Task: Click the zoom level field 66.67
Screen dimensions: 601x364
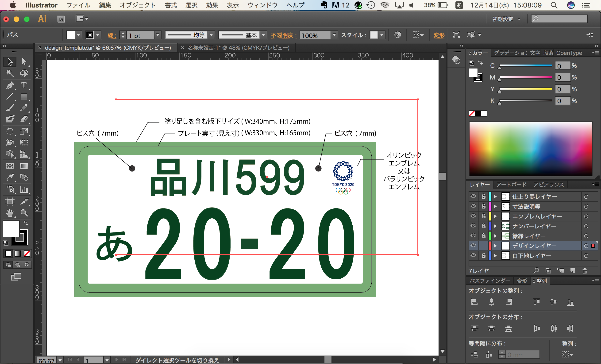Action: click(47, 360)
